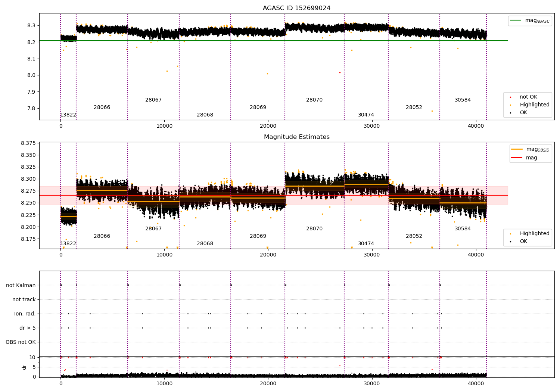Click the red not-OK data point near 8.0
Viewport: 560px width, 392px height.
click(x=340, y=72)
